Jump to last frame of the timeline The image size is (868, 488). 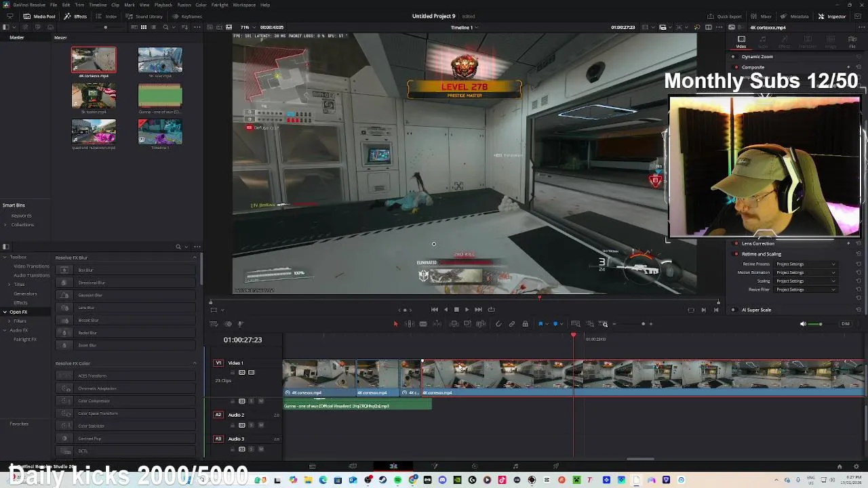478,310
